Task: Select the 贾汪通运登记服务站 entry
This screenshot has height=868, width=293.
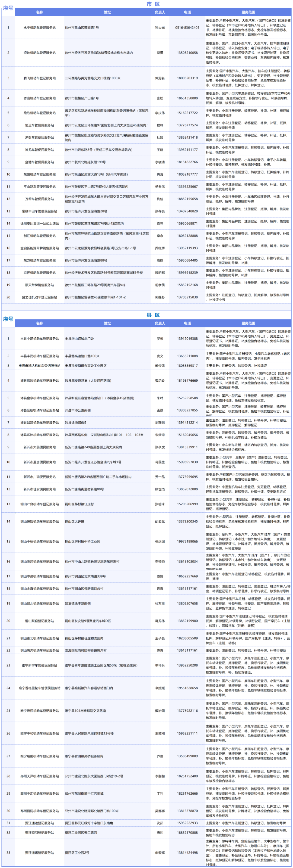Action: [x=40, y=853]
